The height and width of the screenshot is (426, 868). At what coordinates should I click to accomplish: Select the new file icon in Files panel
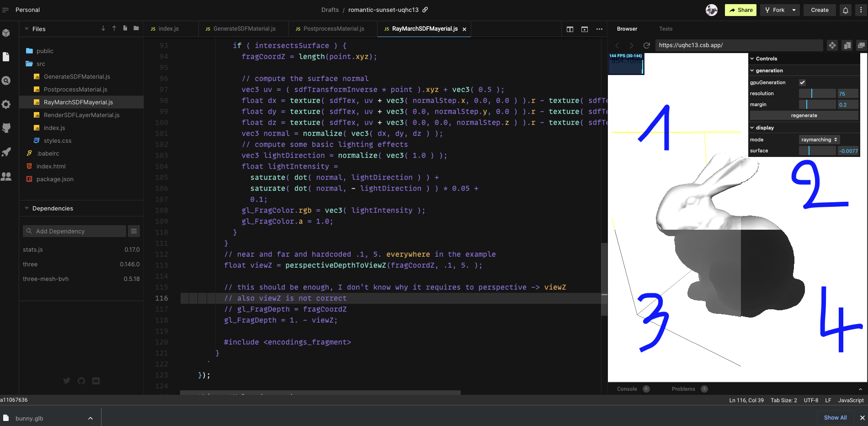click(125, 28)
